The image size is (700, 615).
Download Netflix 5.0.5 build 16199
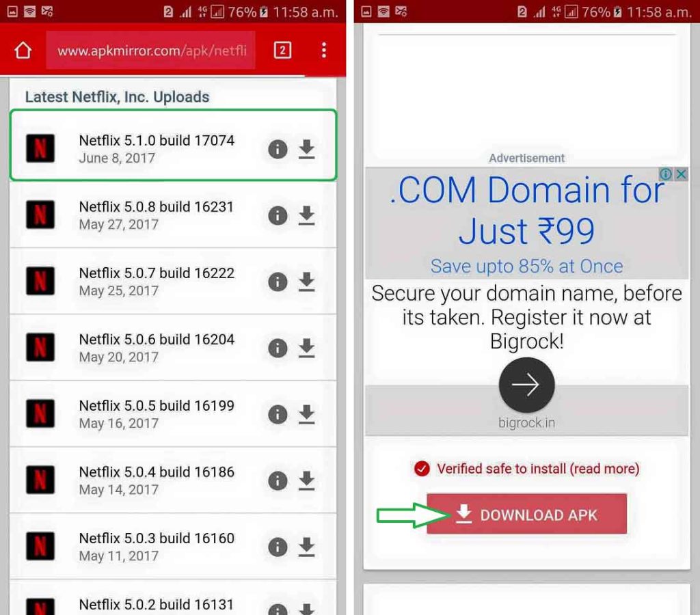307,415
